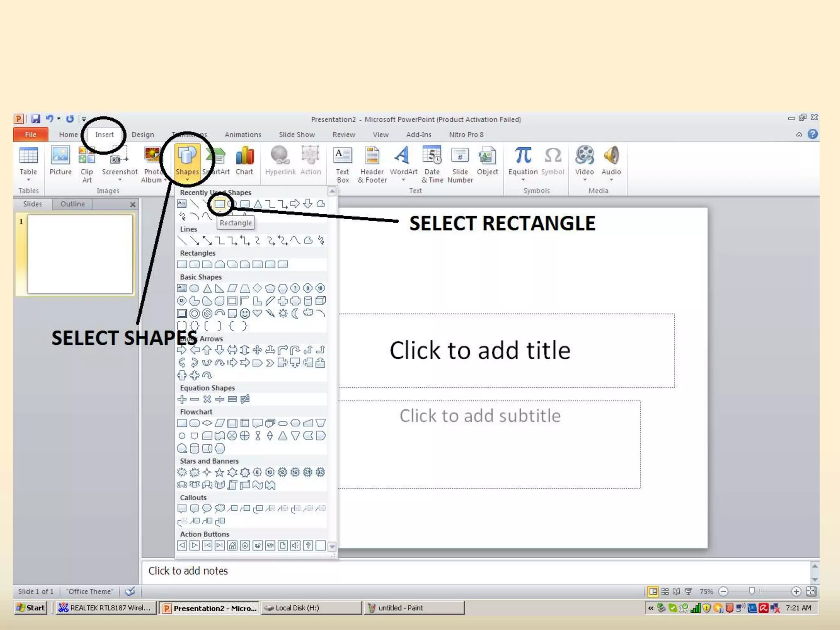This screenshot has width=840, height=630.
Task: Click the Windows Start button
Action: pos(31,608)
